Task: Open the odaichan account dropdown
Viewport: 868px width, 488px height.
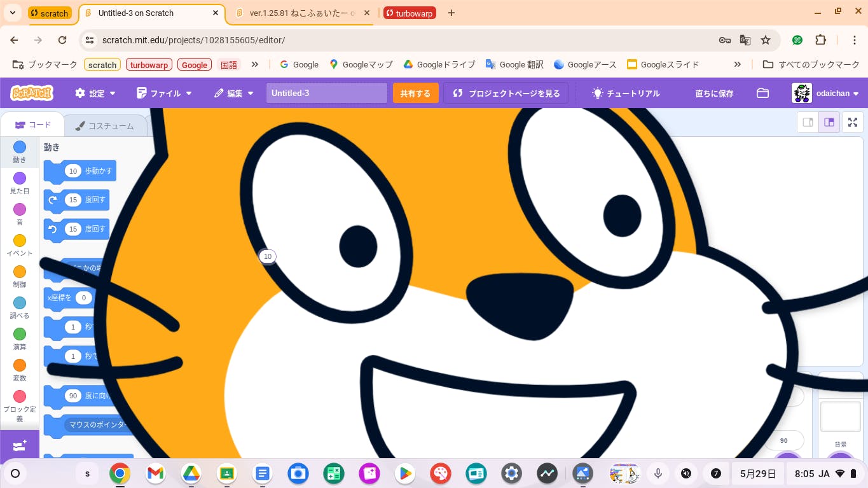Action: point(825,93)
